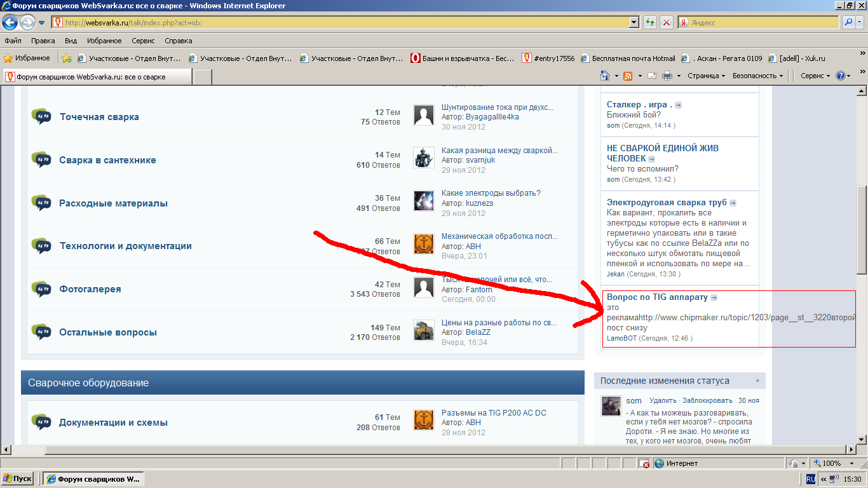This screenshot has width=868, height=488.
Task: Open the address bar URL dropdown
Action: (634, 22)
